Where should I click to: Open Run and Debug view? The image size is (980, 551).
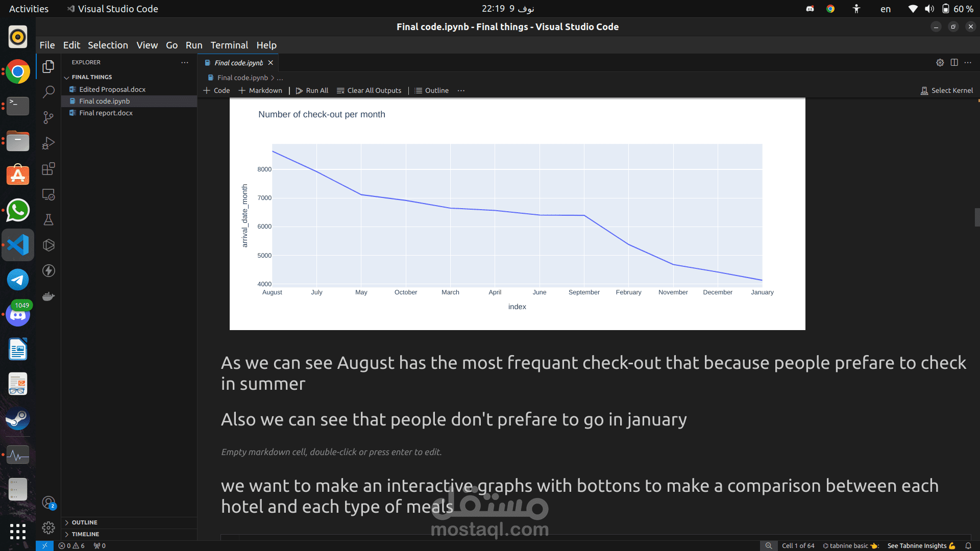pos(48,143)
